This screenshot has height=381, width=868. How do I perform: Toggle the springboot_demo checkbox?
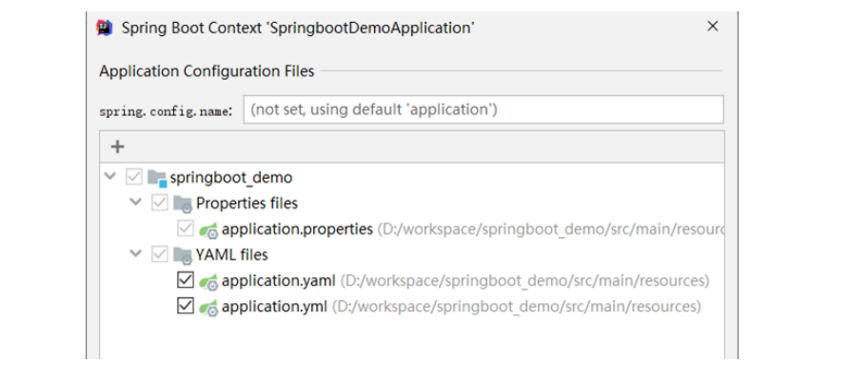point(134,177)
